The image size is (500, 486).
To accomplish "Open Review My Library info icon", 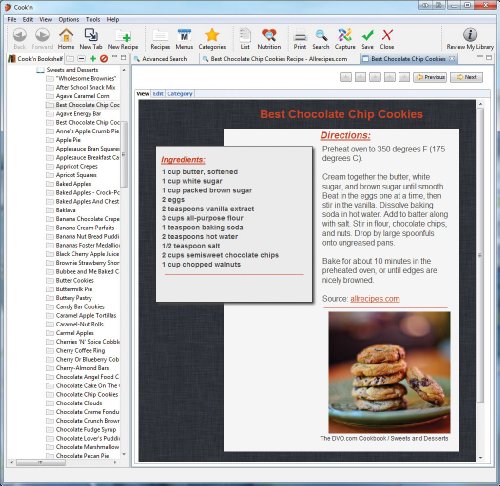I will (x=470, y=39).
